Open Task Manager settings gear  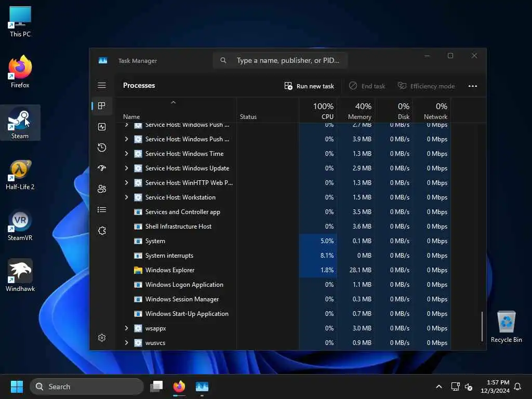click(x=102, y=338)
